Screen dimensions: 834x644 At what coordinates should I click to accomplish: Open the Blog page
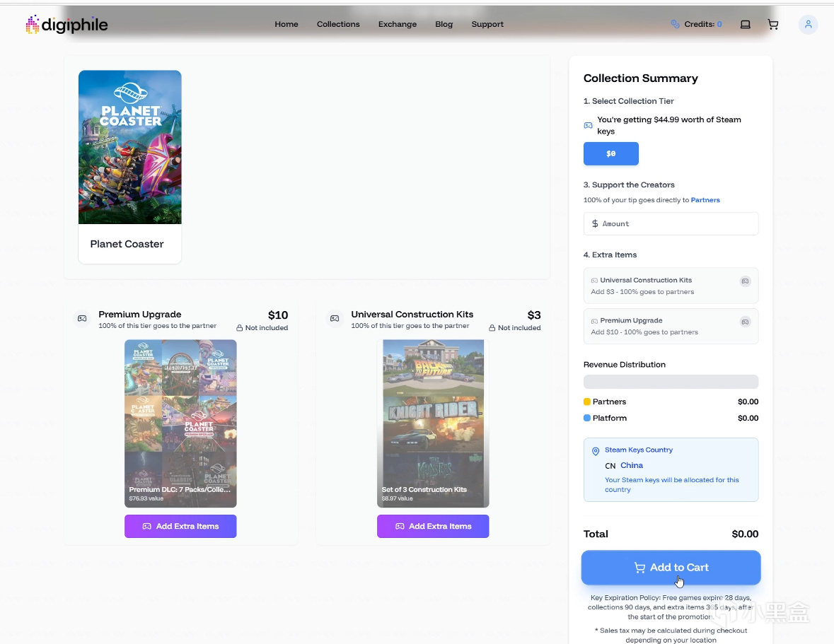pos(444,25)
